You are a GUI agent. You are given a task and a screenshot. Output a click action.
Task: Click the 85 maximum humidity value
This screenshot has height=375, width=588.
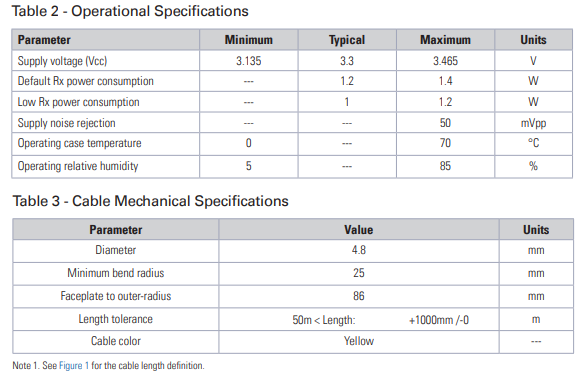click(x=445, y=166)
